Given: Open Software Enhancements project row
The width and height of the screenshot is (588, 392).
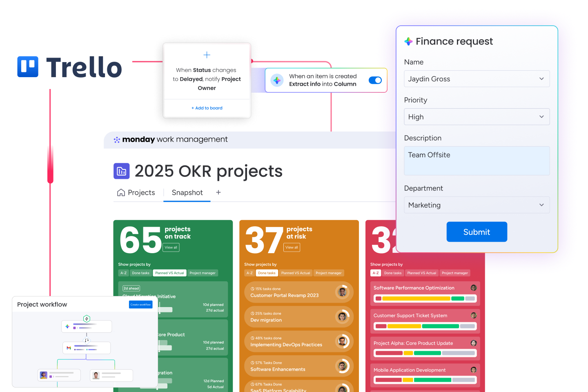Looking at the screenshot, I should (x=299, y=366).
